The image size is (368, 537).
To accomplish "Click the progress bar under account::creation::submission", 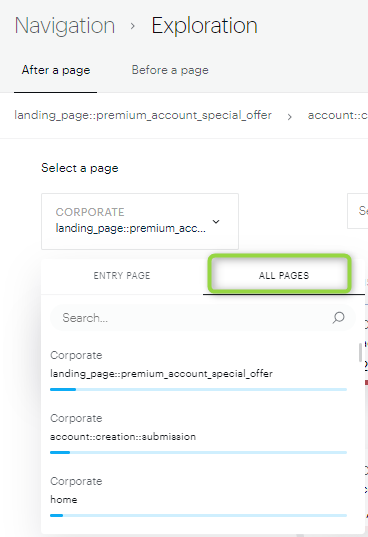I will (x=199, y=452).
